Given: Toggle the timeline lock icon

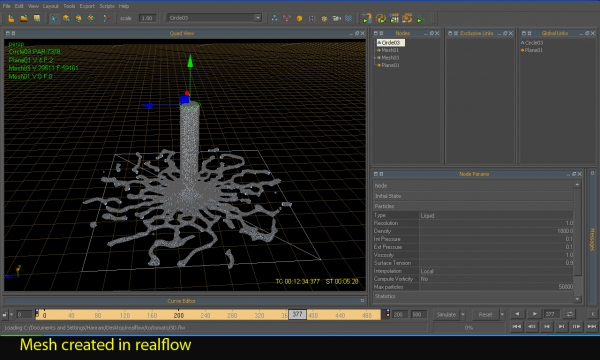Looking at the screenshot, I should [5, 315].
